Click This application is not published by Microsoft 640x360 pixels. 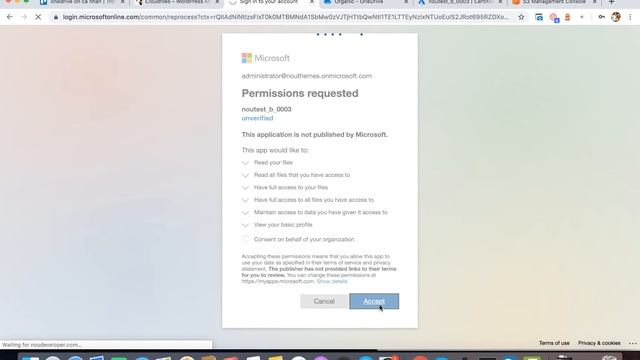point(314,135)
